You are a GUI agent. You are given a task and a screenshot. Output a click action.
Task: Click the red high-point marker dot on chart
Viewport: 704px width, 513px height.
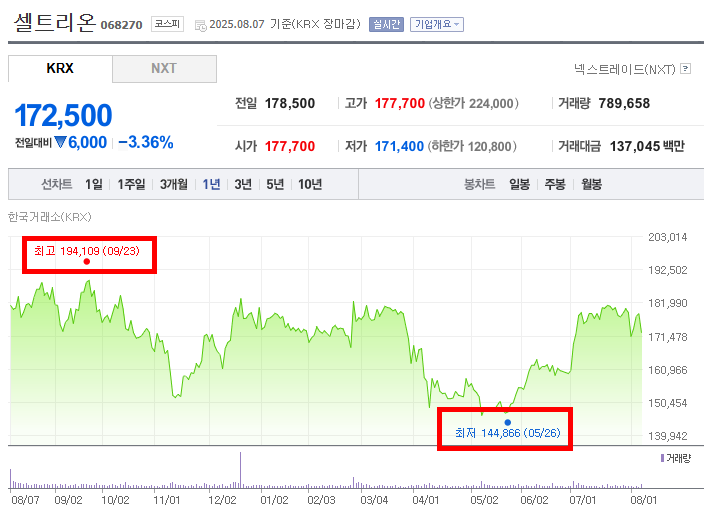pos(87,262)
